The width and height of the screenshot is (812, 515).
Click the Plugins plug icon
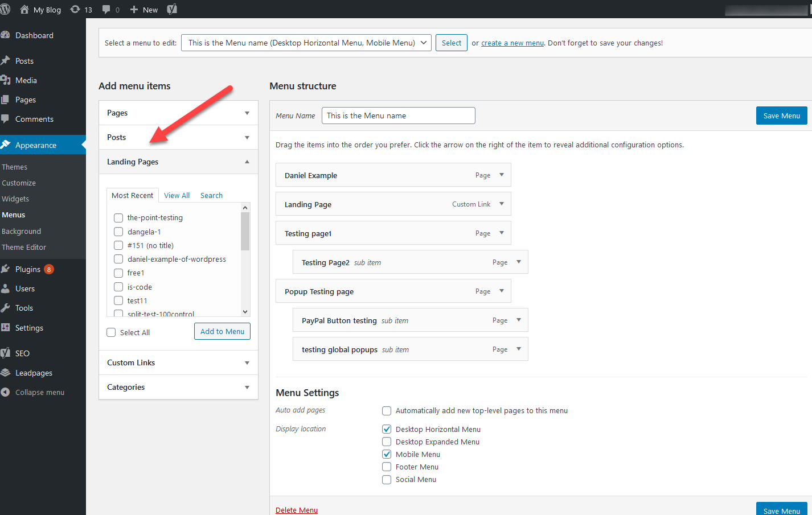[6, 269]
